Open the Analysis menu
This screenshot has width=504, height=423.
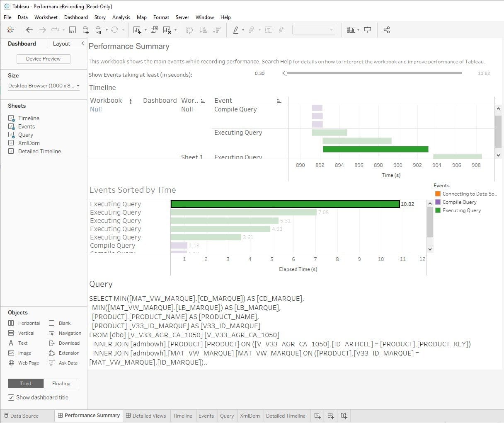121,17
